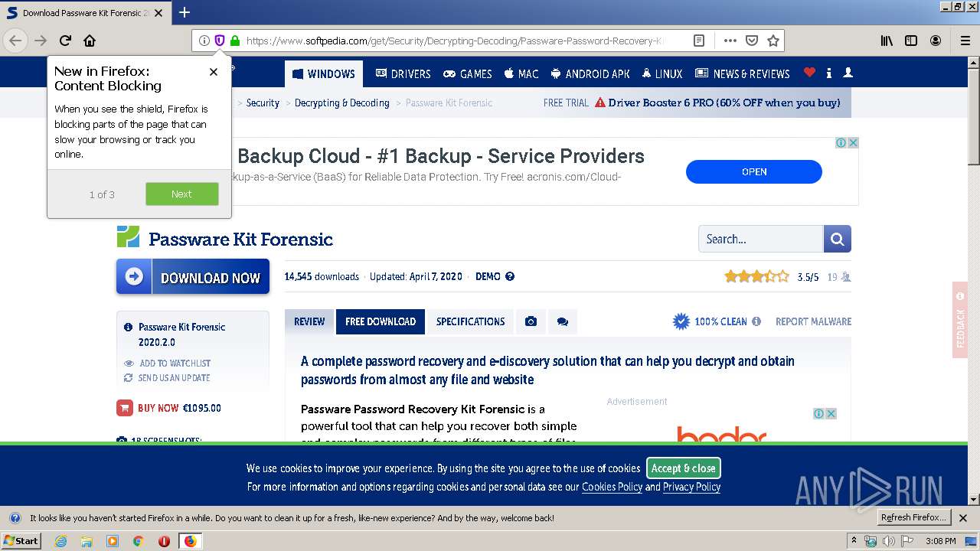Open the content blocking shield icon

pos(220,41)
